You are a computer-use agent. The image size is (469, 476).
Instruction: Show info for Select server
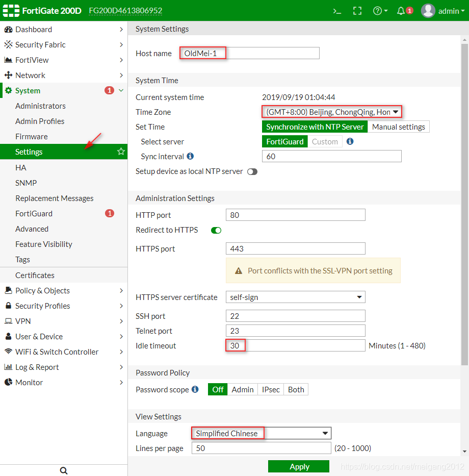(x=350, y=141)
